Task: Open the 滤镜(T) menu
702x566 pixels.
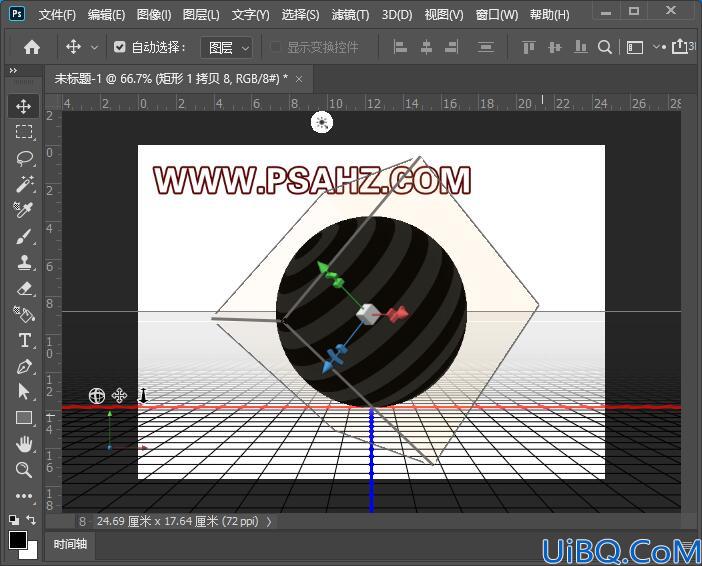Action: [350, 15]
